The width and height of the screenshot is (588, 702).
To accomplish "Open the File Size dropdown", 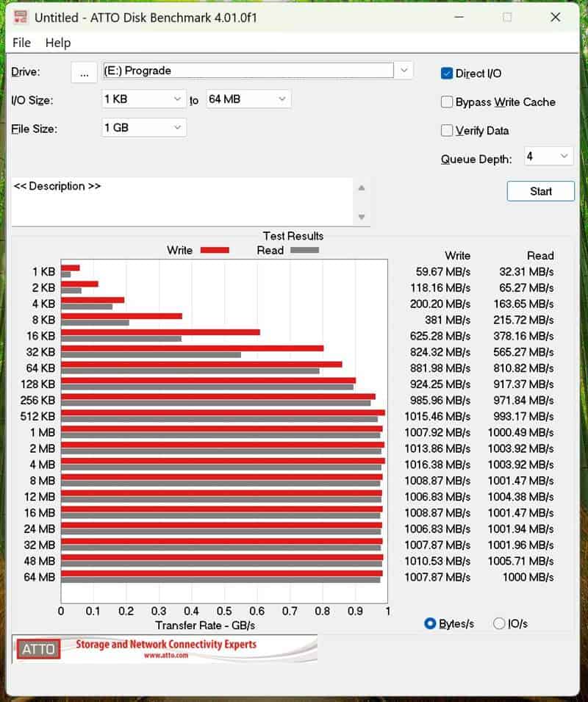I will click(x=143, y=128).
